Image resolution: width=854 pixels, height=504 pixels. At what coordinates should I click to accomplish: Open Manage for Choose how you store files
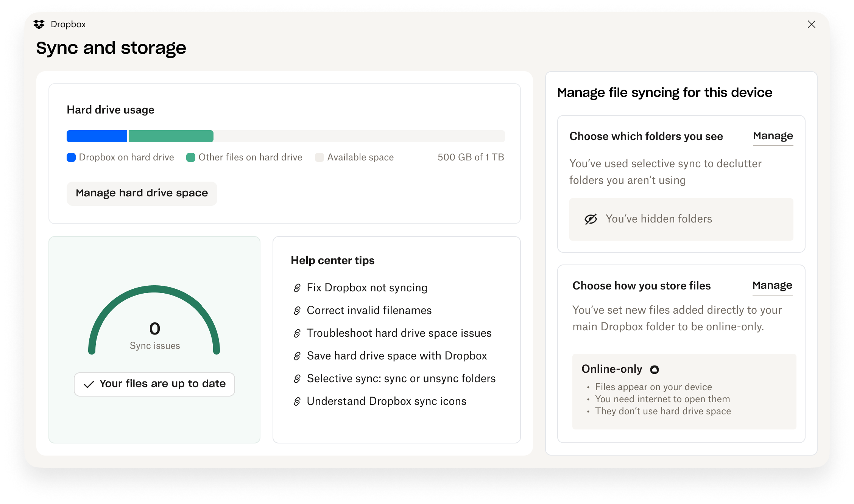pyautogui.click(x=772, y=285)
